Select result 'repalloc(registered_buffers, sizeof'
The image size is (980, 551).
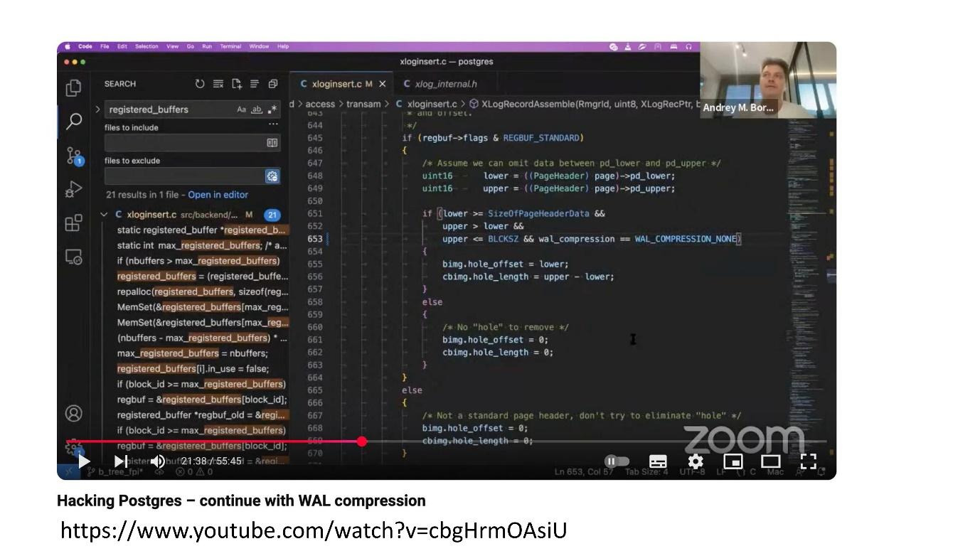coord(203,291)
